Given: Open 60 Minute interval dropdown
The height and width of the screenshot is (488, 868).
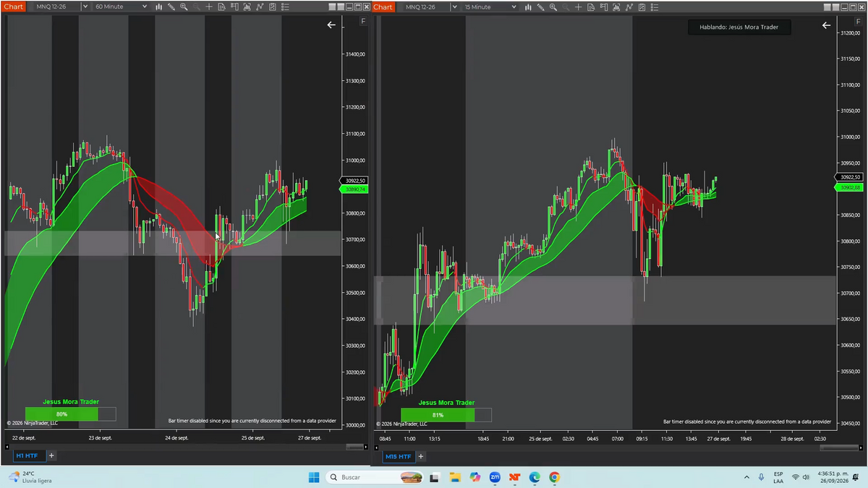Looking at the screenshot, I should [120, 7].
